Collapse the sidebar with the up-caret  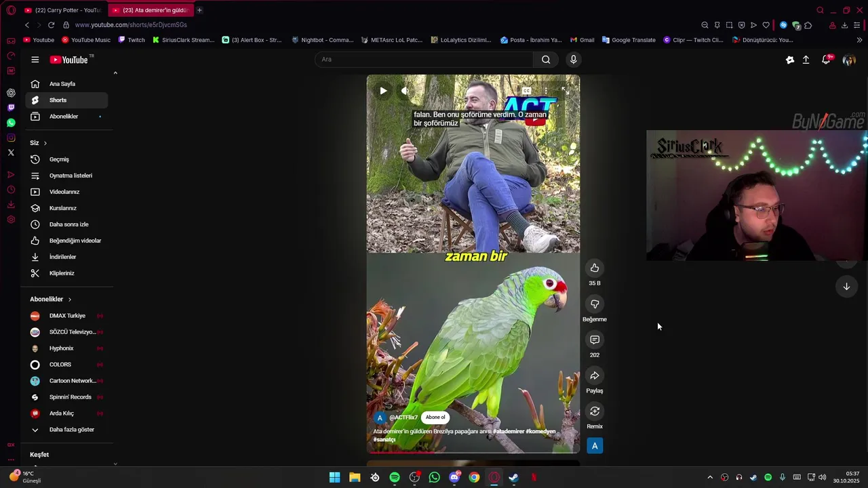click(115, 73)
